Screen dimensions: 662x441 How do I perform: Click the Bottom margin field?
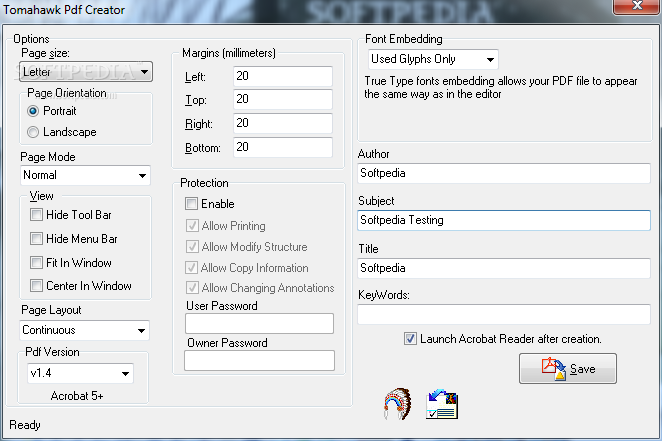pyautogui.click(x=283, y=147)
